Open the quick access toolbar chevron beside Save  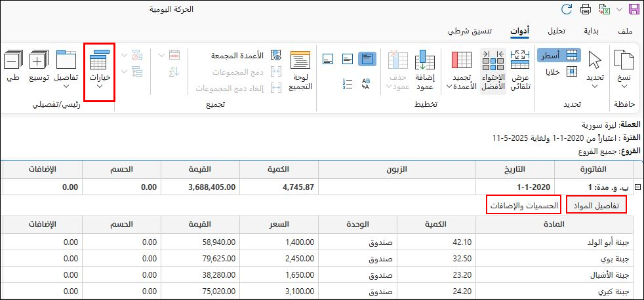618,9
